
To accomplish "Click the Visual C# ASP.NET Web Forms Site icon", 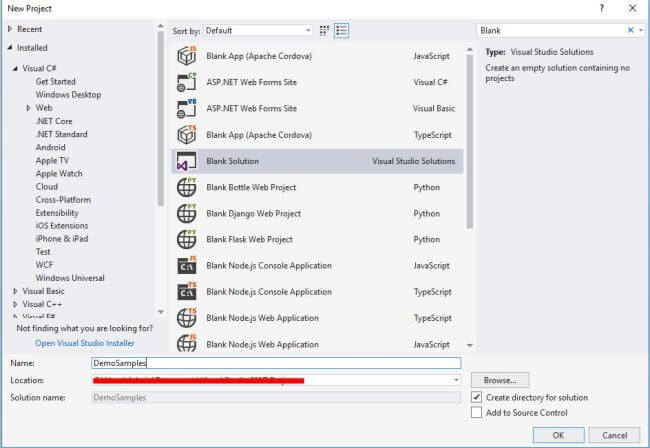I will click(x=187, y=82).
